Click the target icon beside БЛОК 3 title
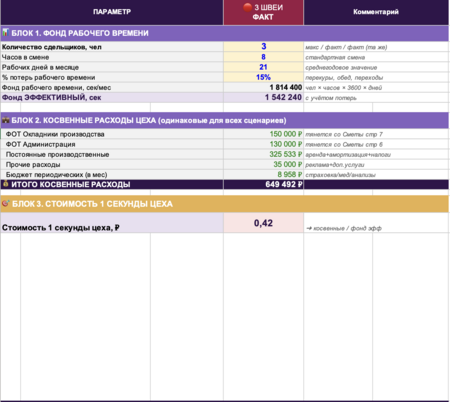 6,203
